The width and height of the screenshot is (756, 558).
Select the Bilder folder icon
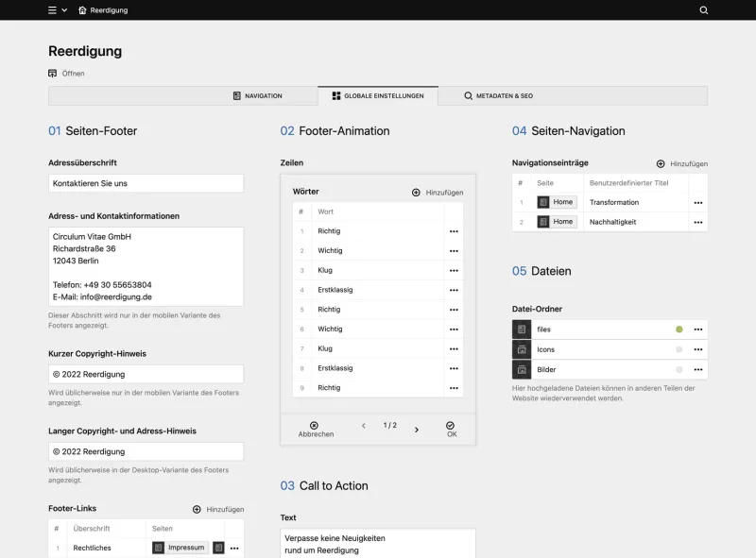coord(524,368)
